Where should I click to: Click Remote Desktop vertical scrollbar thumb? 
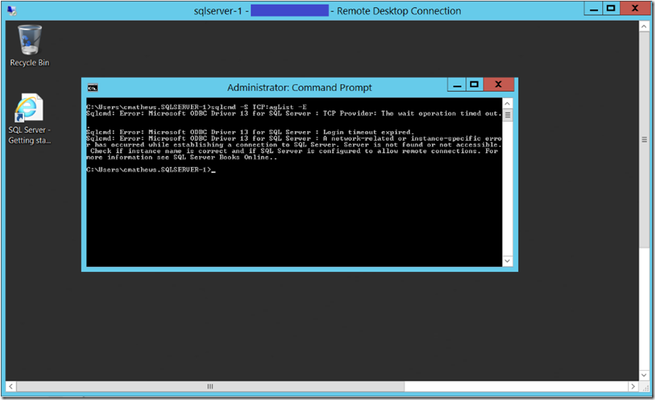(x=644, y=140)
